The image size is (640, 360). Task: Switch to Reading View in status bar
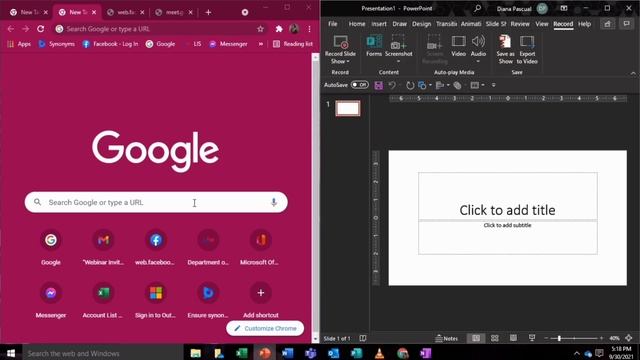[513, 338]
